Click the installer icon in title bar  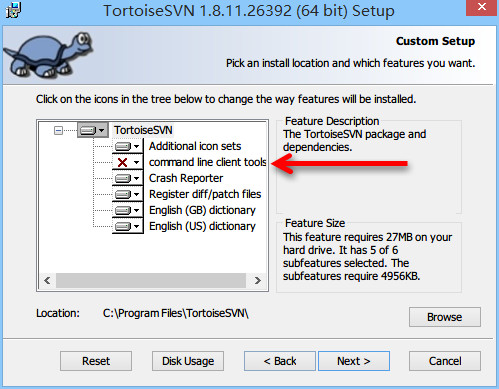point(14,10)
